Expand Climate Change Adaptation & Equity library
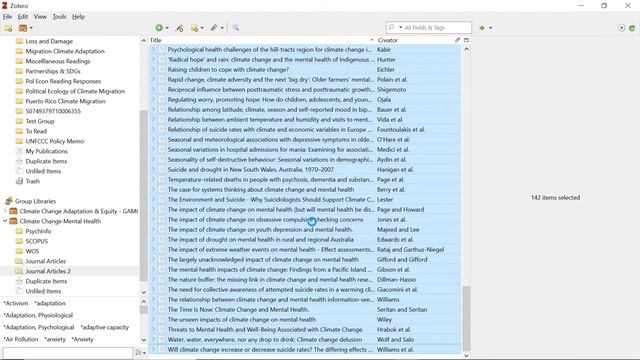Image resolution: width=640 pixels, height=360 pixels. click(x=5, y=211)
